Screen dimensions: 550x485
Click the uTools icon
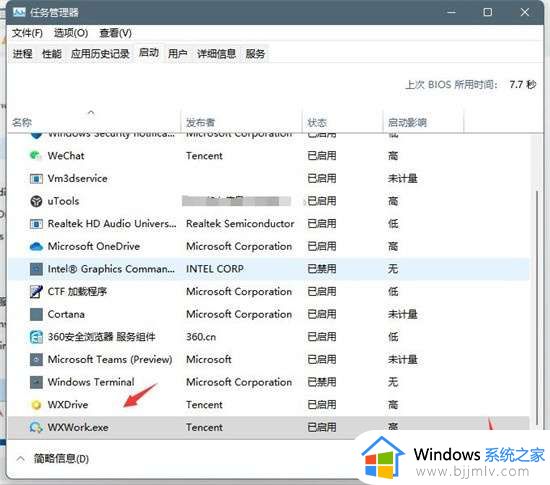point(36,201)
